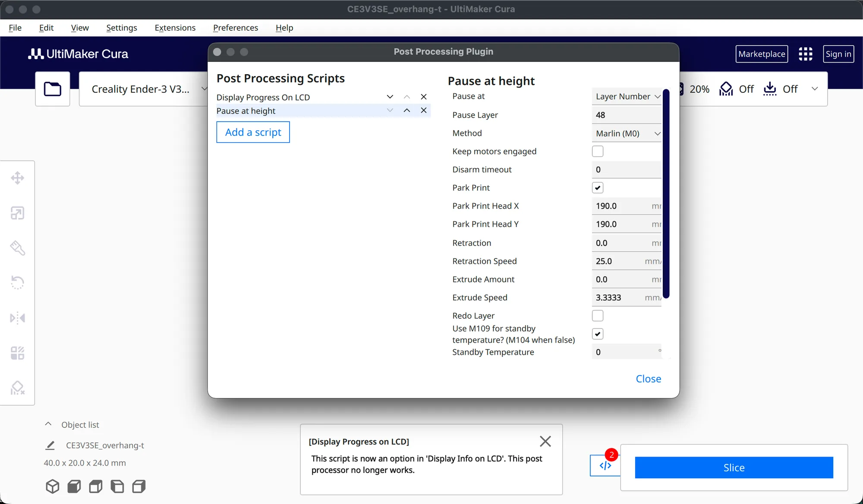
Task: Select the Per Model Settings tool
Action: point(17,353)
